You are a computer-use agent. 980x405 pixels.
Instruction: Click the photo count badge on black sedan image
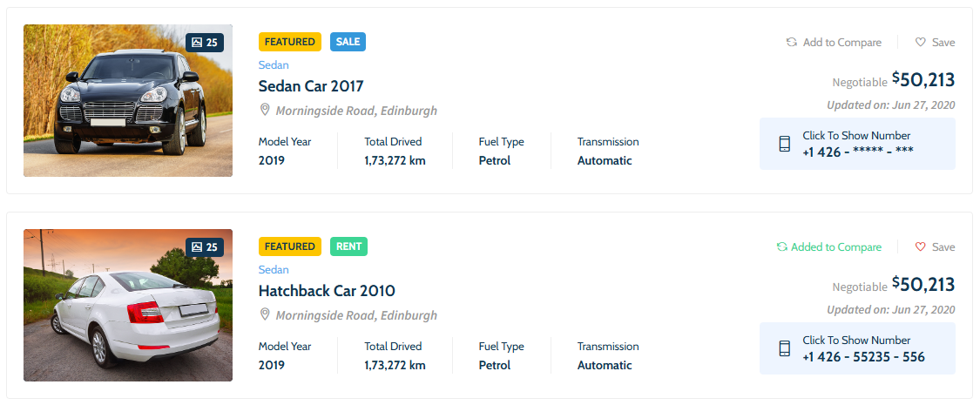(x=205, y=42)
